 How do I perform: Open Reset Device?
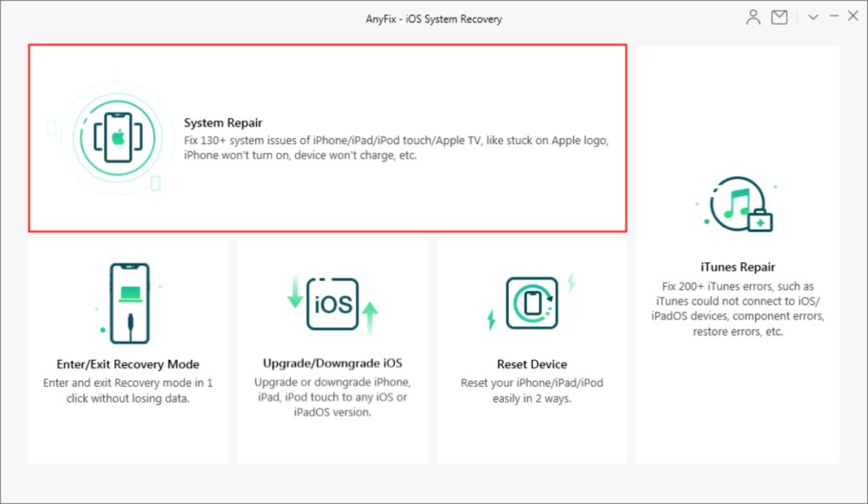(532, 364)
